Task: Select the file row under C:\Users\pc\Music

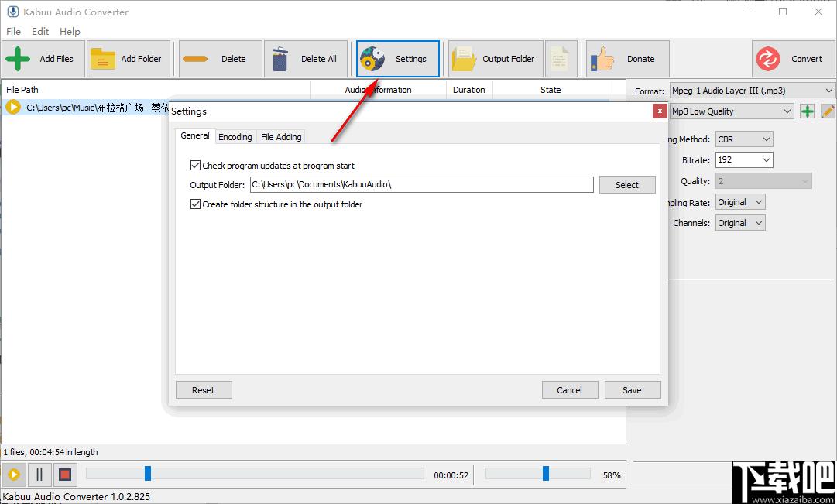Action: (x=85, y=108)
